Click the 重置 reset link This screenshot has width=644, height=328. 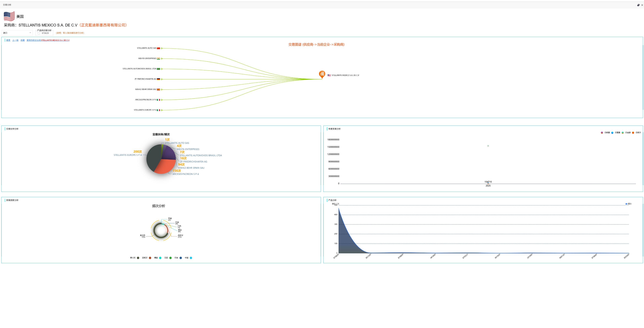[x=8, y=40]
